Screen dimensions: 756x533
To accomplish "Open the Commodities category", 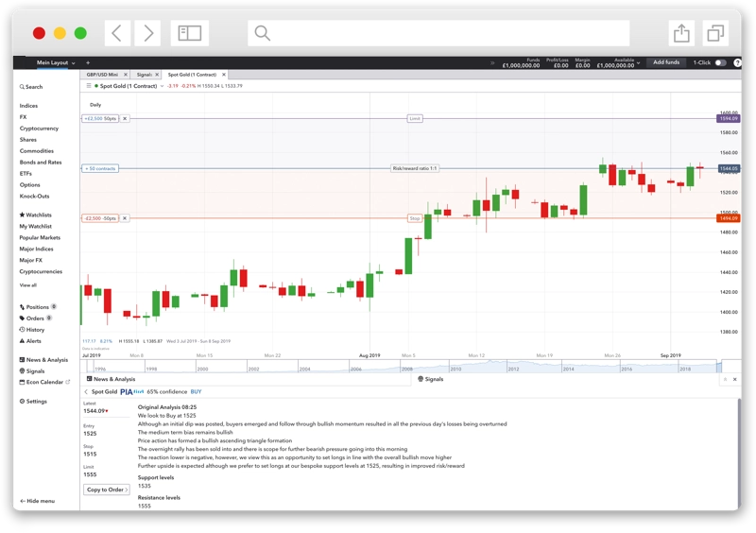I will click(36, 151).
